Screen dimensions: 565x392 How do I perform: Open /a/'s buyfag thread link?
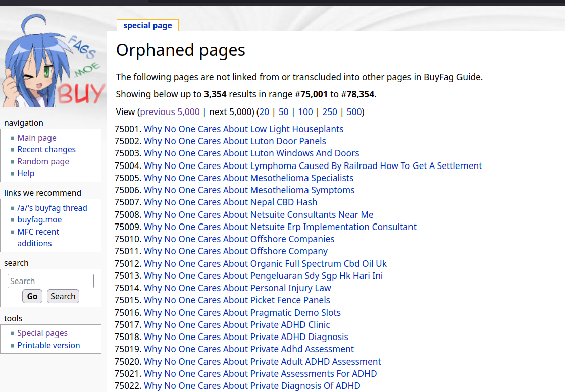tap(52, 208)
